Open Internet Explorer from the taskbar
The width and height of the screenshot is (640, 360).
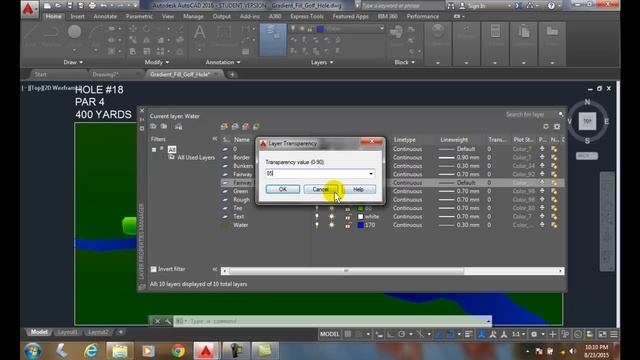coord(91,350)
